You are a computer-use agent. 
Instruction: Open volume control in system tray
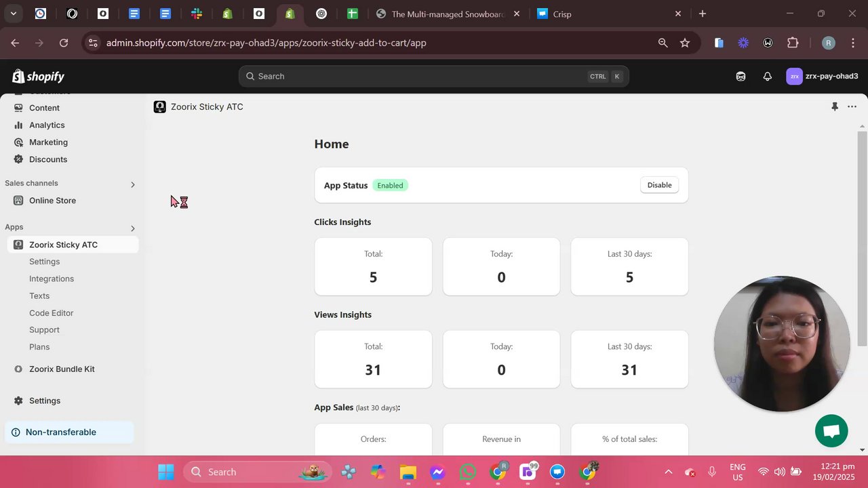pyautogui.click(x=780, y=472)
